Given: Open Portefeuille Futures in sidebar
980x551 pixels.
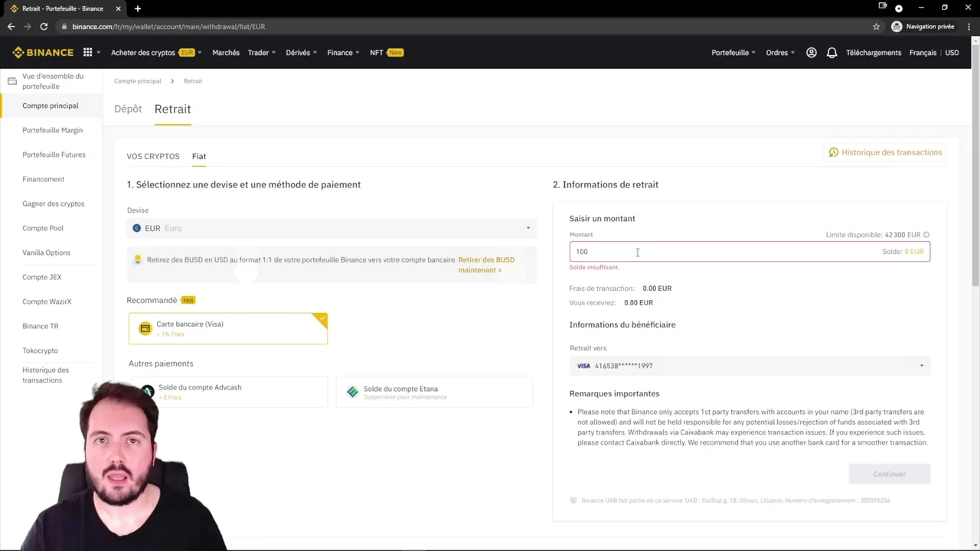Looking at the screenshot, I should pos(54,155).
